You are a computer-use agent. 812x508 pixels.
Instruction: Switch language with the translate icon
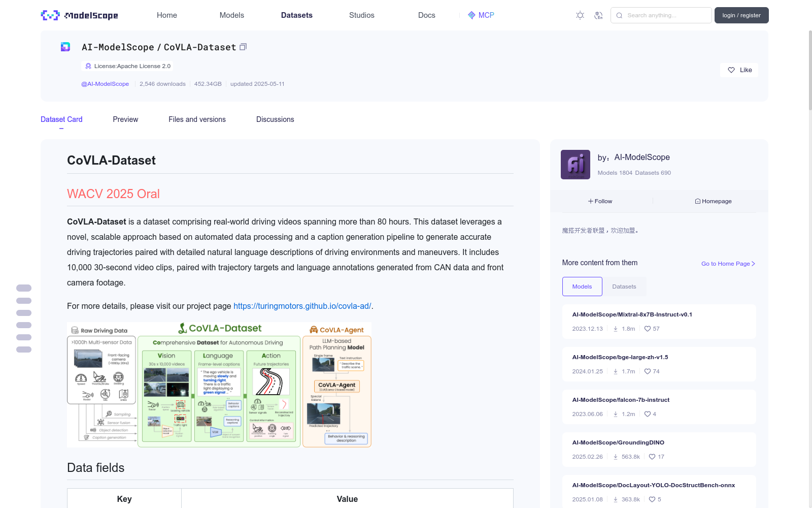(598, 15)
